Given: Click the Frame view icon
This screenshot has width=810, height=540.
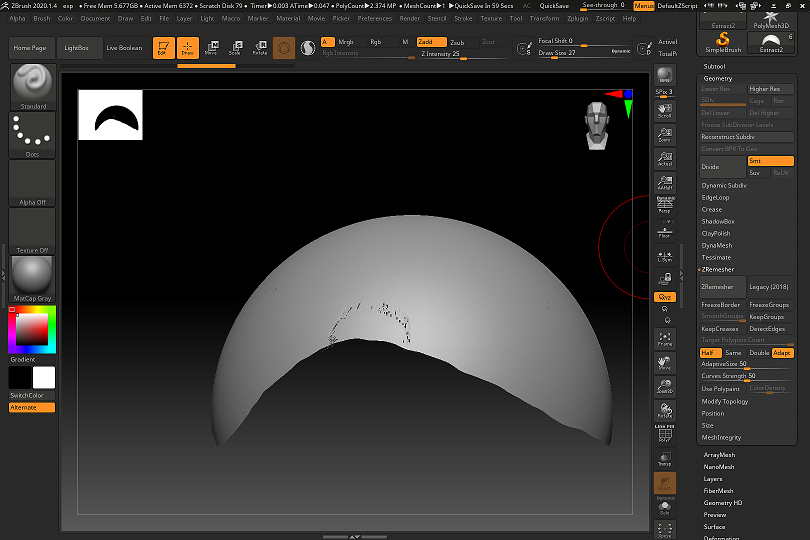Looking at the screenshot, I should pos(664,339).
